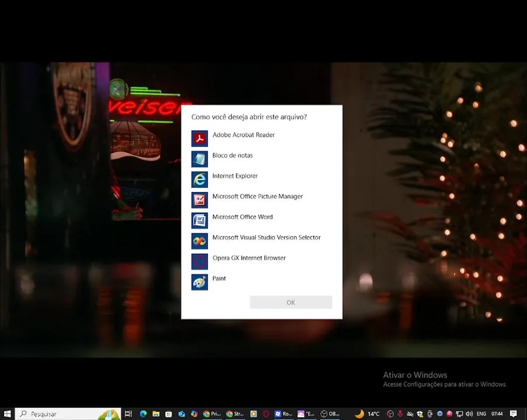This screenshot has width=527, height=420.
Task: Open Task View from the taskbar
Action: (128, 414)
